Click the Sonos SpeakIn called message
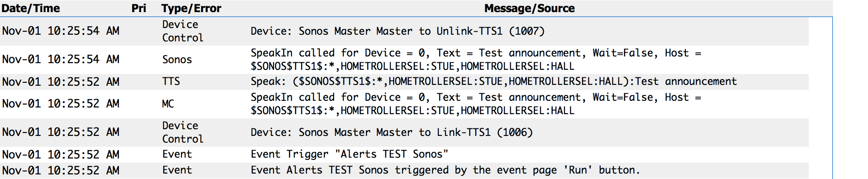 [x=476, y=60]
